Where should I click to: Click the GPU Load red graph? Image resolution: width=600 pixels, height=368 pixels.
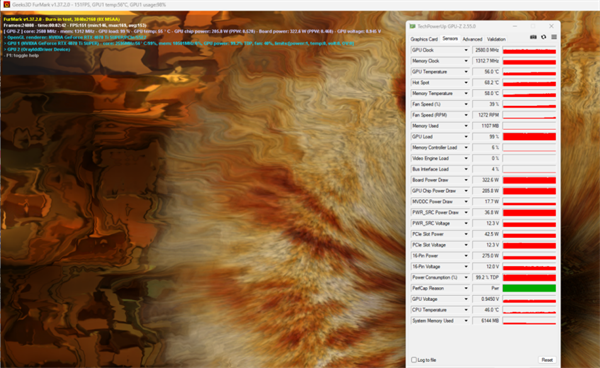tap(529, 137)
